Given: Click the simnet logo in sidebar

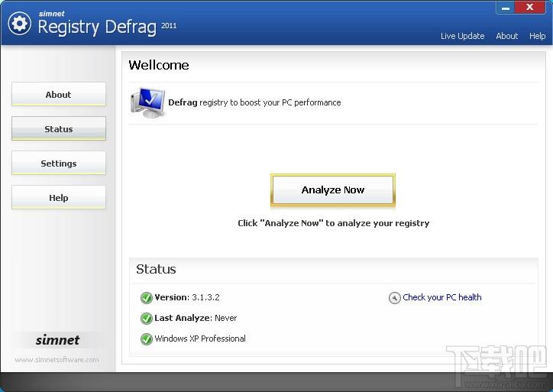Looking at the screenshot, I should coord(57,340).
